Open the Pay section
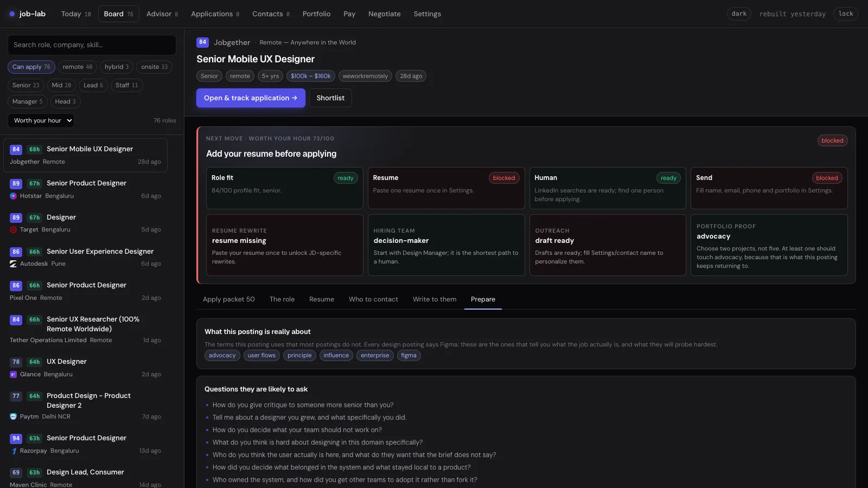Image resolution: width=868 pixels, height=488 pixels. pos(349,14)
